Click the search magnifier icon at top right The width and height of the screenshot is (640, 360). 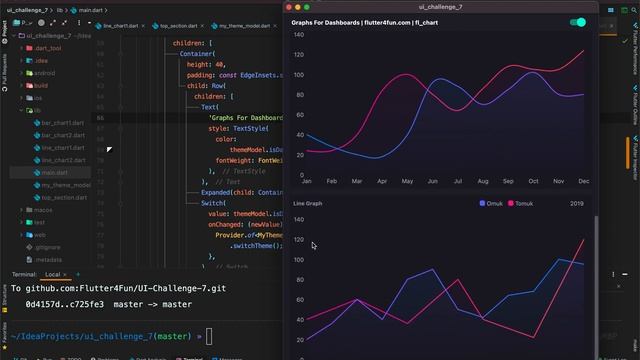pos(634,10)
